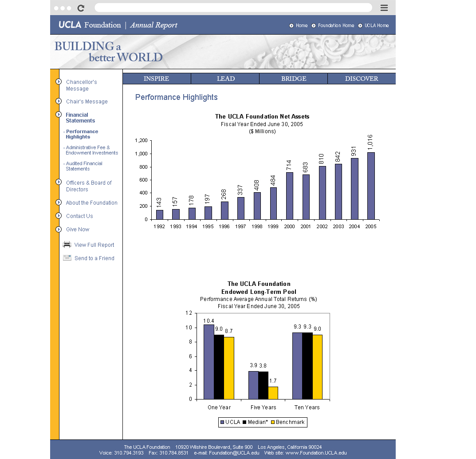Open the browser hamburger menu

coord(384,8)
